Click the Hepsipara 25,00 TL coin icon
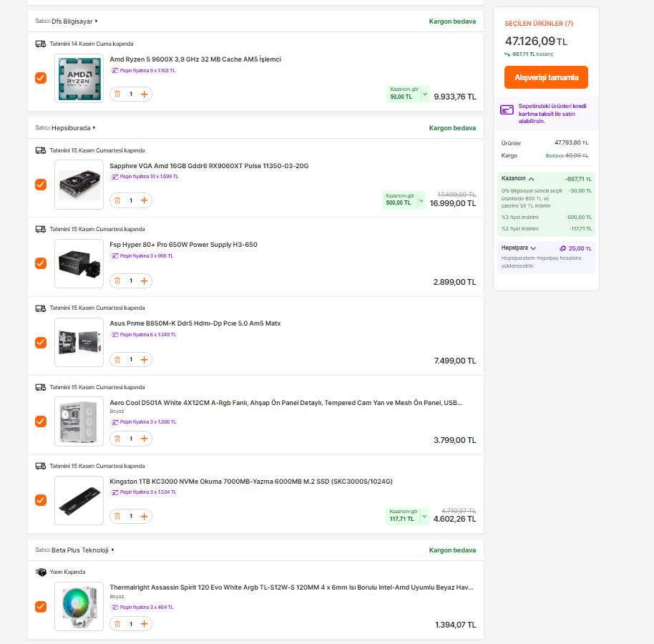 [x=562, y=248]
